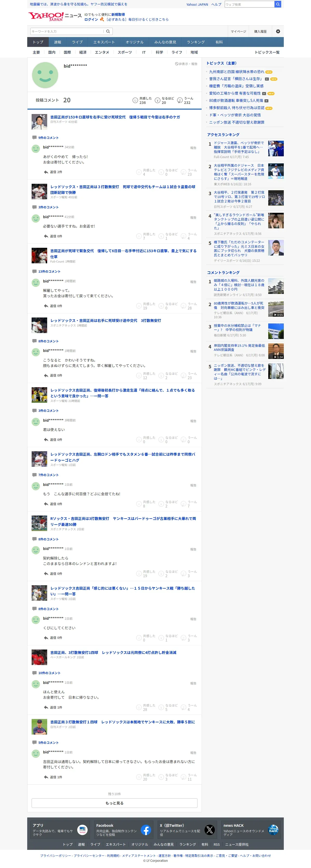Open topic 博多駅前殺人 待ち伏せ行為は否認
The width and height of the screenshot is (311, 868).
[x=237, y=108]
